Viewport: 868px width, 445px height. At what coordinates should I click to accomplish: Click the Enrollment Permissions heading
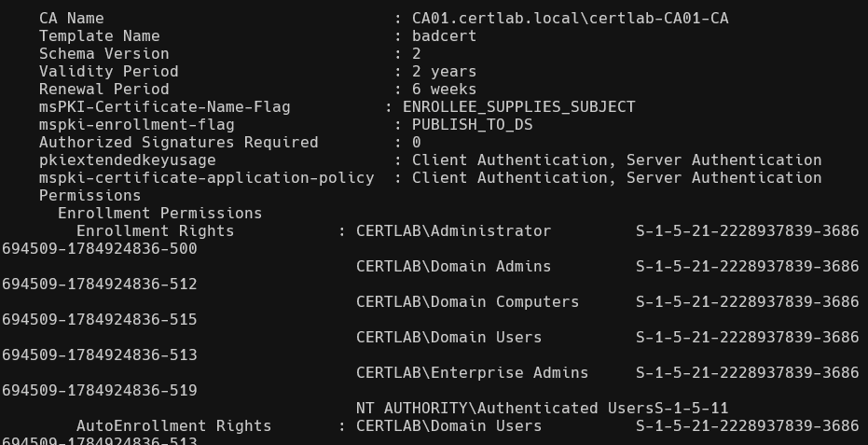(x=159, y=213)
